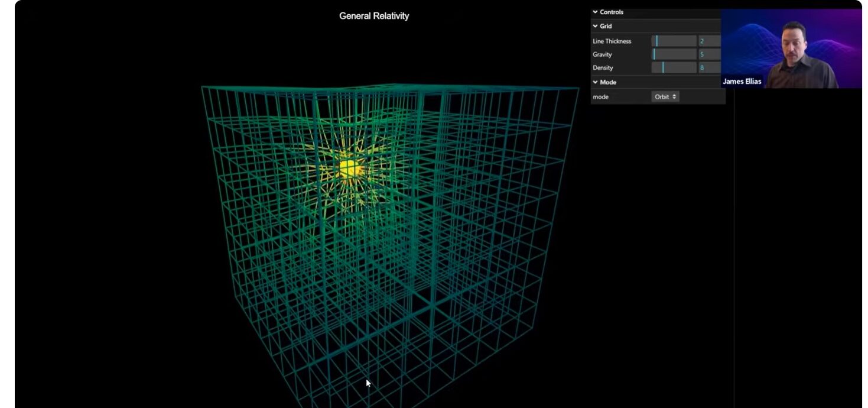Click the James Ellias name label
The height and width of the screenshot is (408, 868).
tap(742, 82)
